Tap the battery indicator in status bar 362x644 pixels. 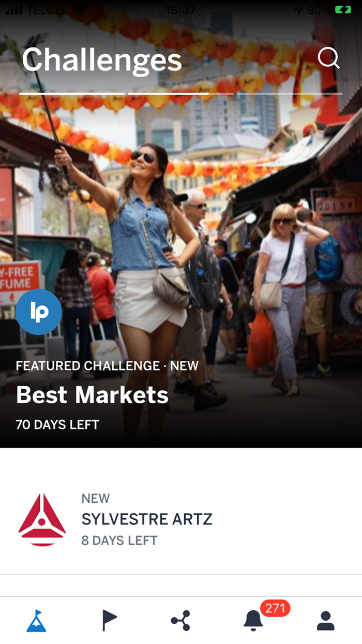coord(343,10)
